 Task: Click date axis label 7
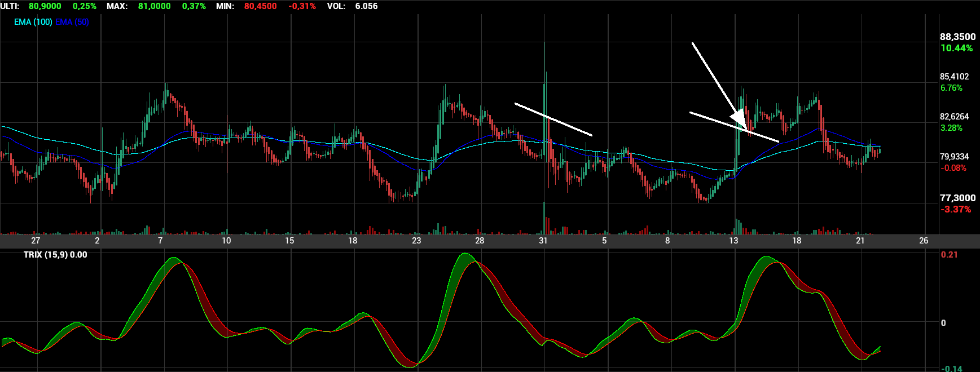(160, 241)
